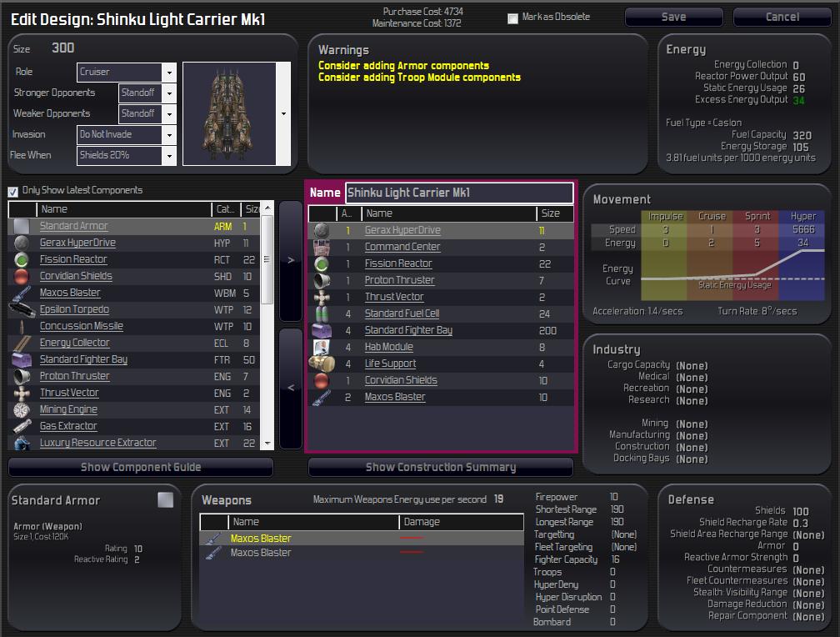This screenshot has width=840, height=637.
Task: Sort design components by Size column
Action: point(554,213)
